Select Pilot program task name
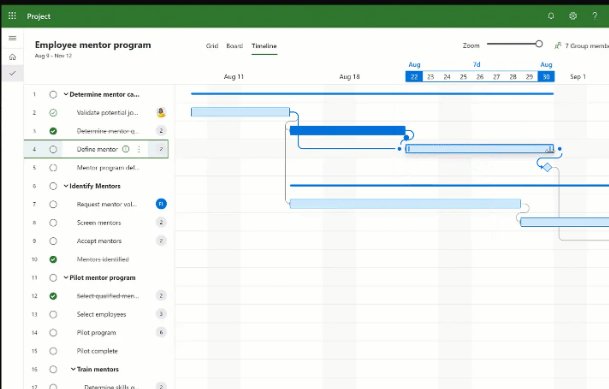The image size is (609, 389). point(96,333)
